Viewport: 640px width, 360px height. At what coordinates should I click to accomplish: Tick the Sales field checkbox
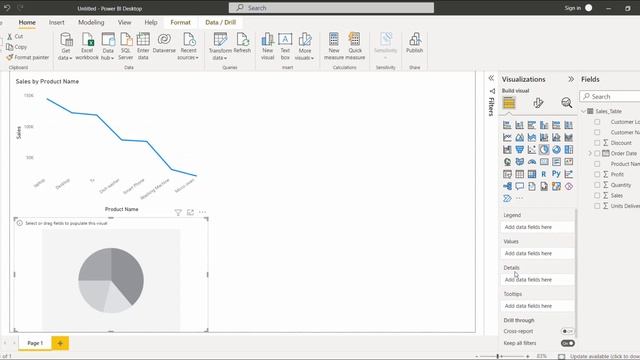coord(597,196)
